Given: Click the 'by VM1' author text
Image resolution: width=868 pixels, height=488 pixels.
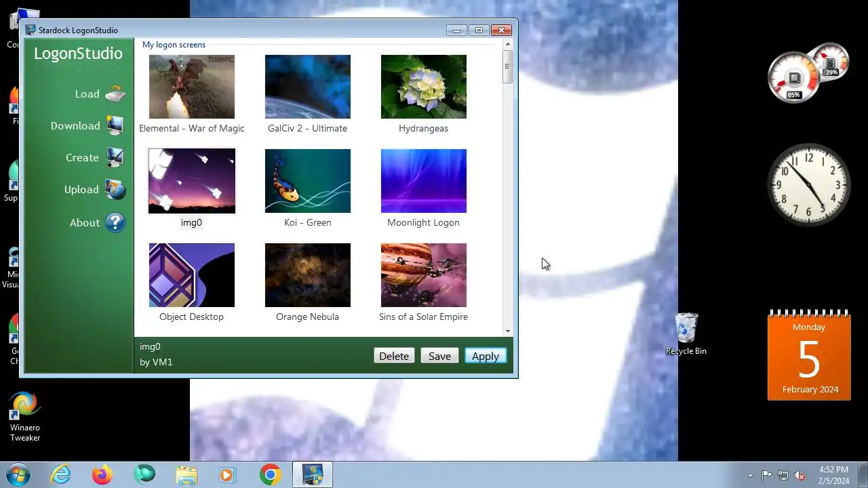Looking at the screenshot, I should (156, 362).
